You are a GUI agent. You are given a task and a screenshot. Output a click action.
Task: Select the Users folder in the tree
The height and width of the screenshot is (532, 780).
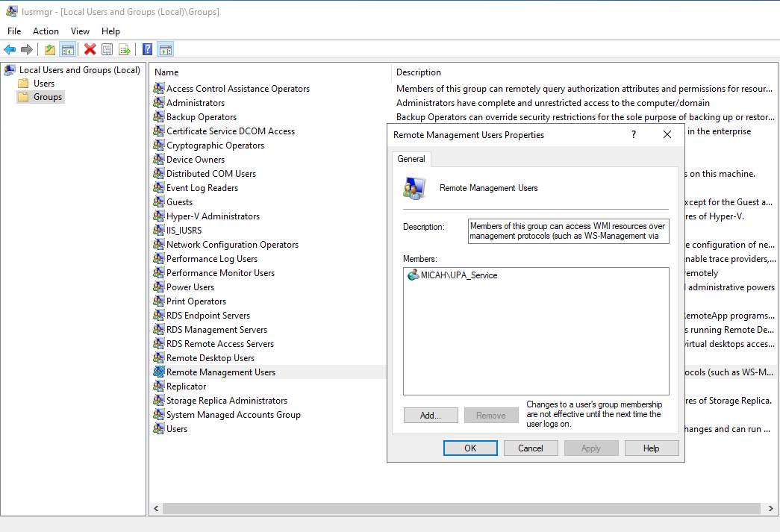[44, 84]
